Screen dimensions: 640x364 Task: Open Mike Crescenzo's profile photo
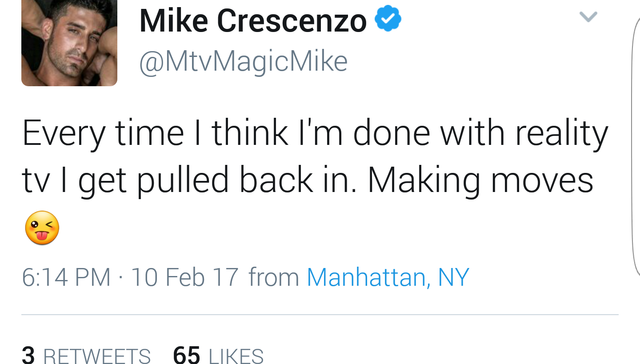click(x=69, y=43)
